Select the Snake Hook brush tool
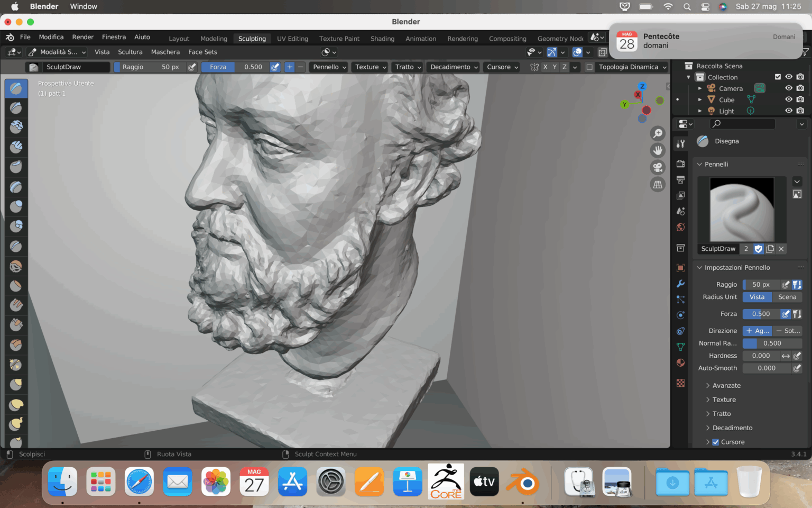Viewport: 812px width, 508px height. coord(16,424)
